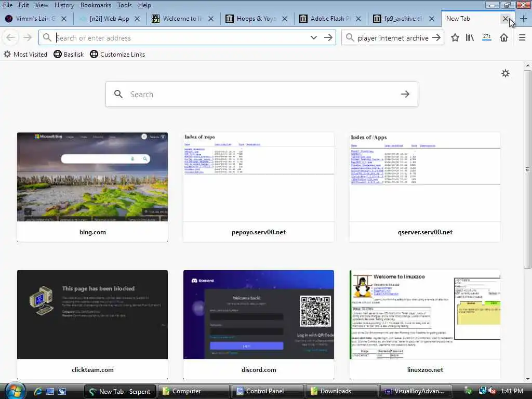
Task: Click Show Desktop quick launch icon
Action: point(50,391)
